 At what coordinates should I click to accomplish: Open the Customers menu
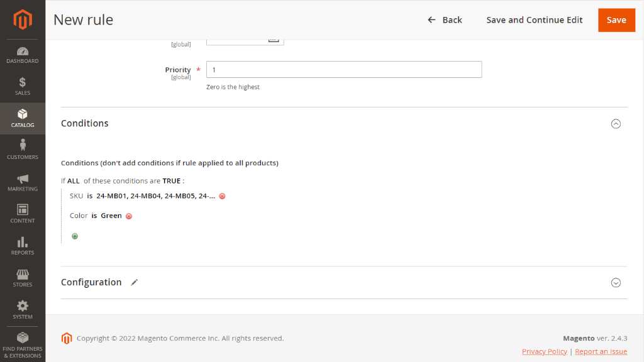[23, 150]
